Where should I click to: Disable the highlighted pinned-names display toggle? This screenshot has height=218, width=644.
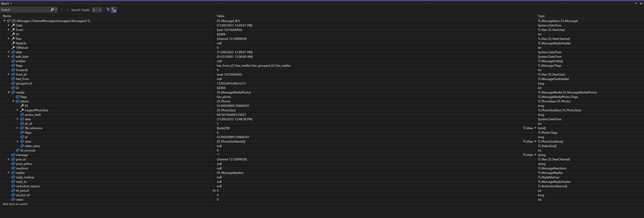[114, 9]
